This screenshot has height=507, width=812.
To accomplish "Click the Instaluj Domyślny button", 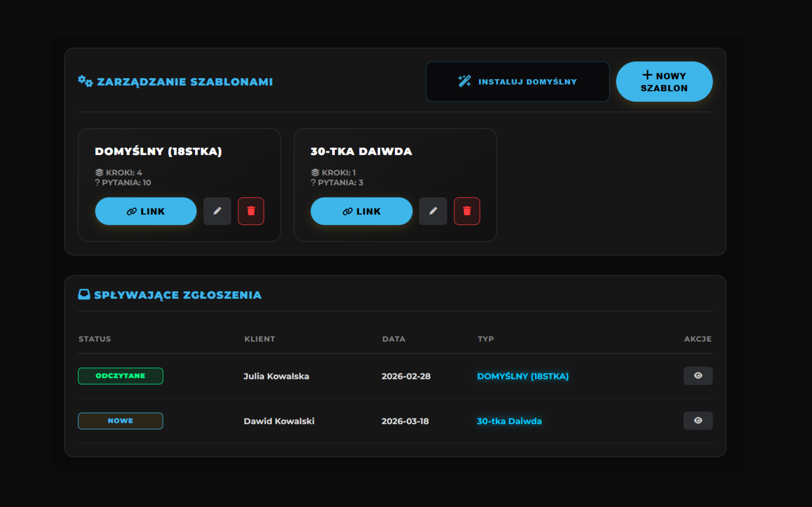I will [x=517, y=81].
